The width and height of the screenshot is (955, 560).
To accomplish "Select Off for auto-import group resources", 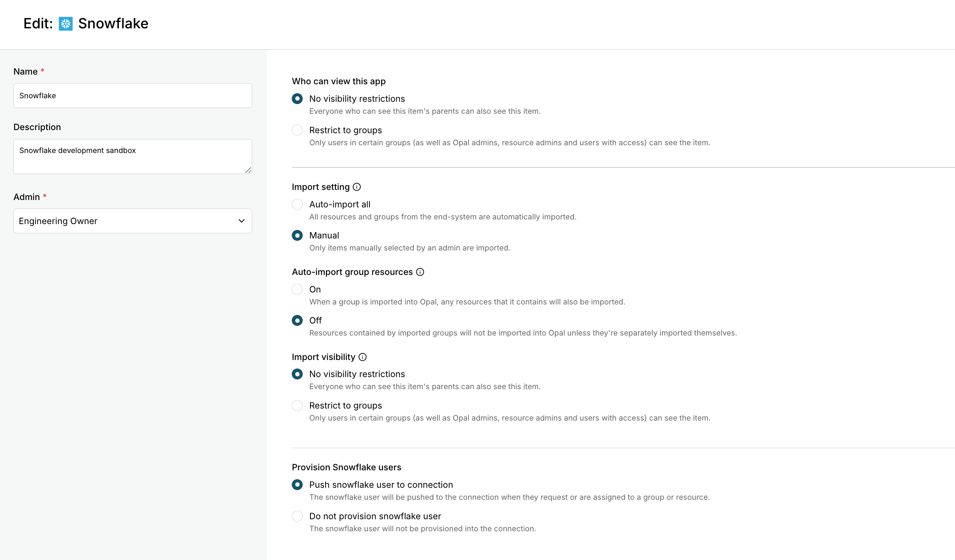I will 297,320.
